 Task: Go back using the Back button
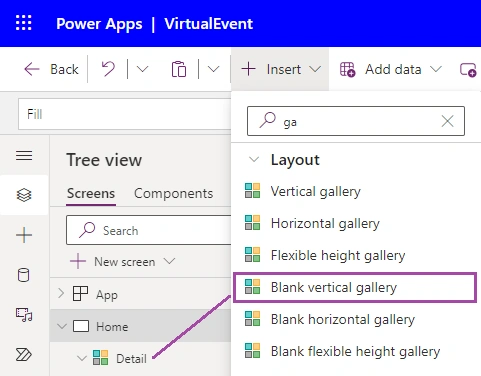coord(51,69)
